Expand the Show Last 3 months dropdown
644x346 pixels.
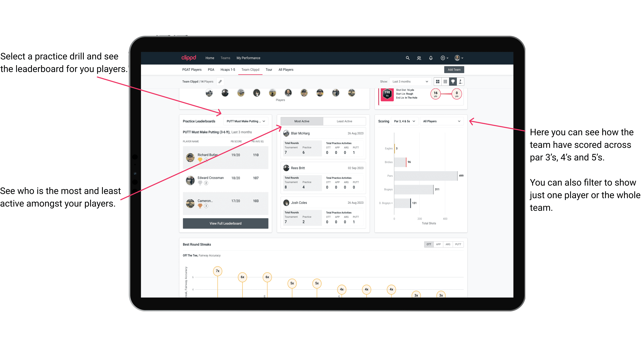tap(409, 81)
